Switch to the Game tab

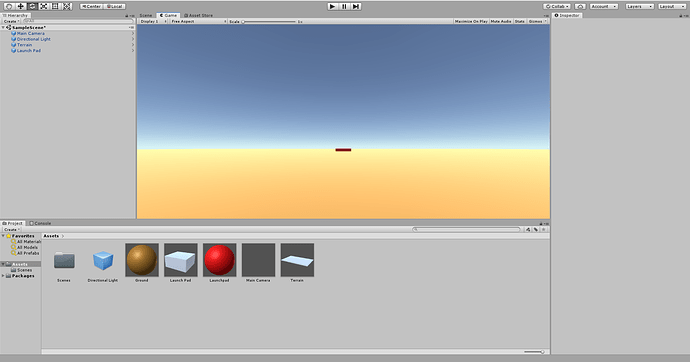[x=168, y=15]
